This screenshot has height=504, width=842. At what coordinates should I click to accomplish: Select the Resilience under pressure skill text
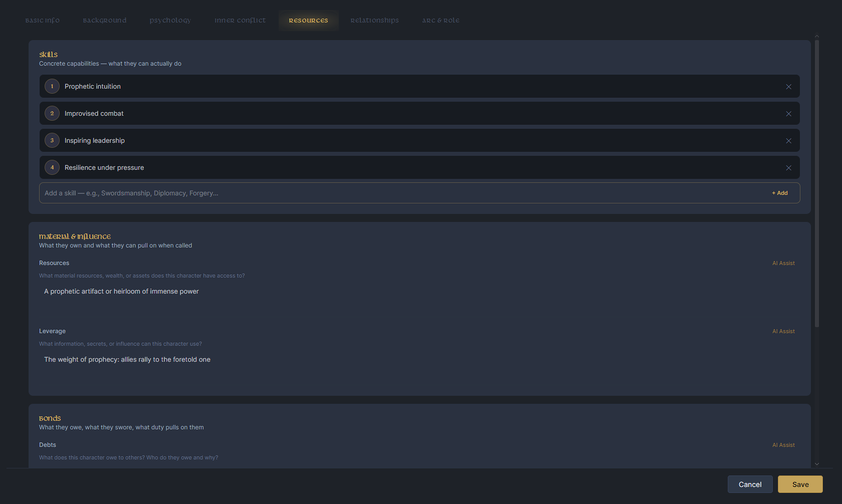point(104,167)
